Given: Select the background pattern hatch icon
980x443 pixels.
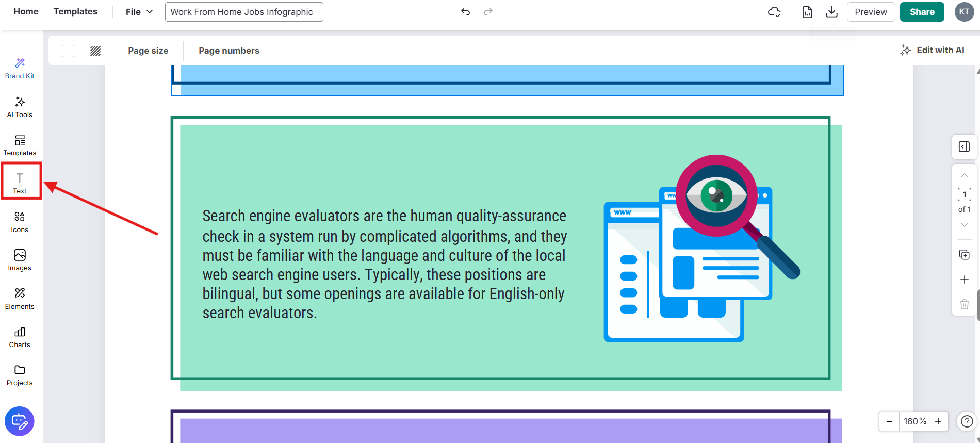Looking at the screenshot, I should (95, 51).
